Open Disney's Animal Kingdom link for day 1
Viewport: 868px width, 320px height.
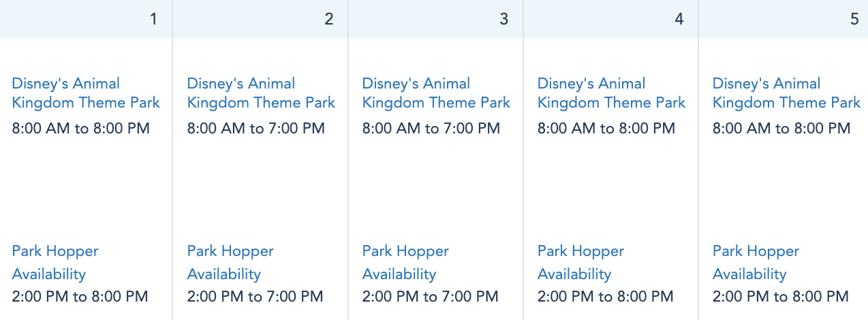pos(86,93)
